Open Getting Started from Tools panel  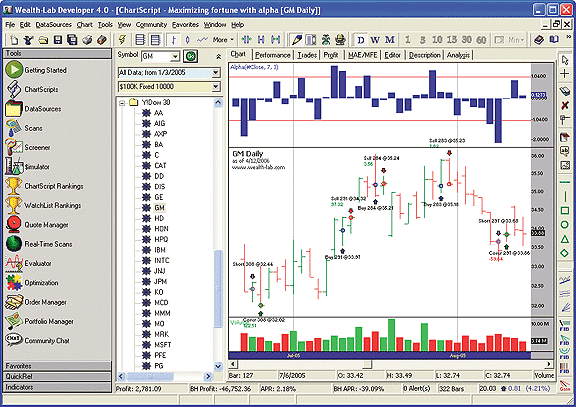(x=36, y=70)
